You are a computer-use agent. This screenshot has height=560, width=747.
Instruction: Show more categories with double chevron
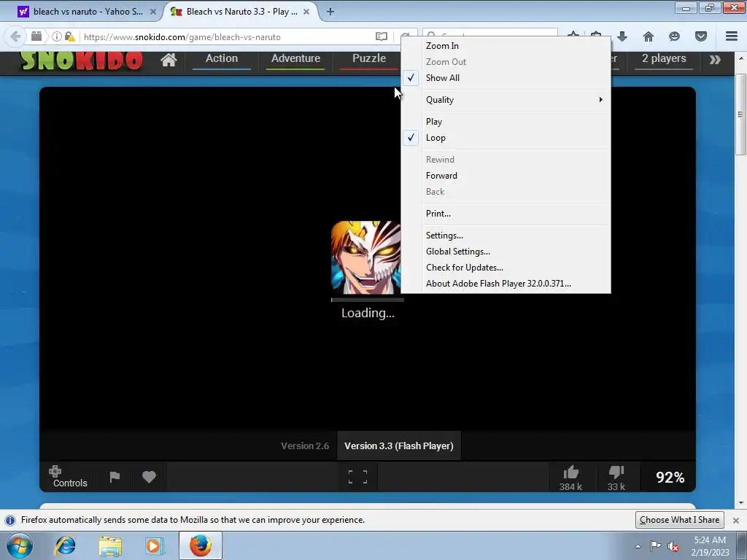coord(715,60)
